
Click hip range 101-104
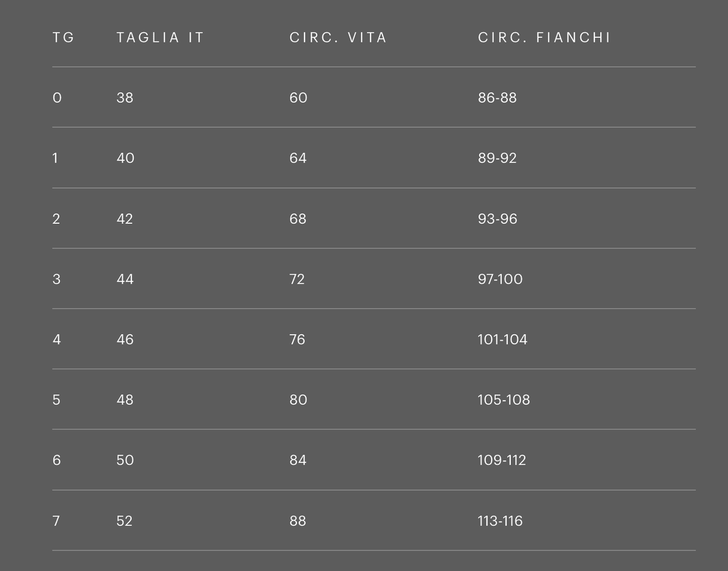503,339
